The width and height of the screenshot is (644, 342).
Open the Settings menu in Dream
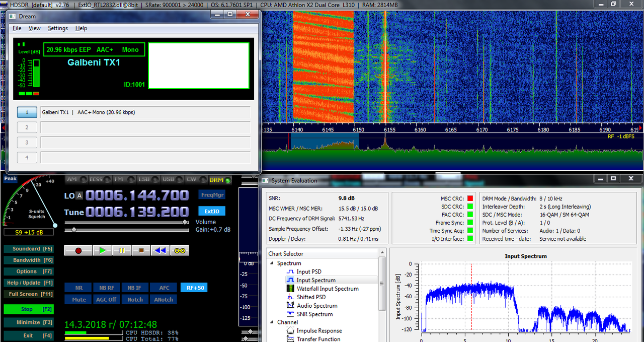[x=58, y=28]
